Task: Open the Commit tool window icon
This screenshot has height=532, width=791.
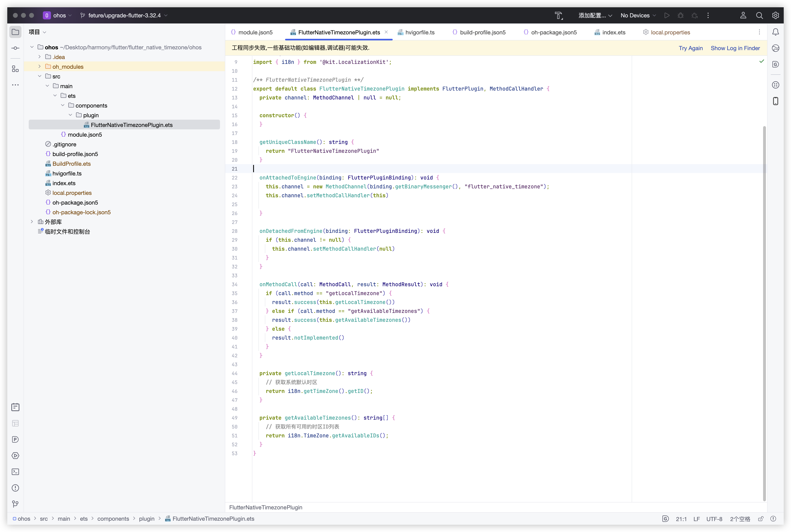Action: click(x=15, y=48)
